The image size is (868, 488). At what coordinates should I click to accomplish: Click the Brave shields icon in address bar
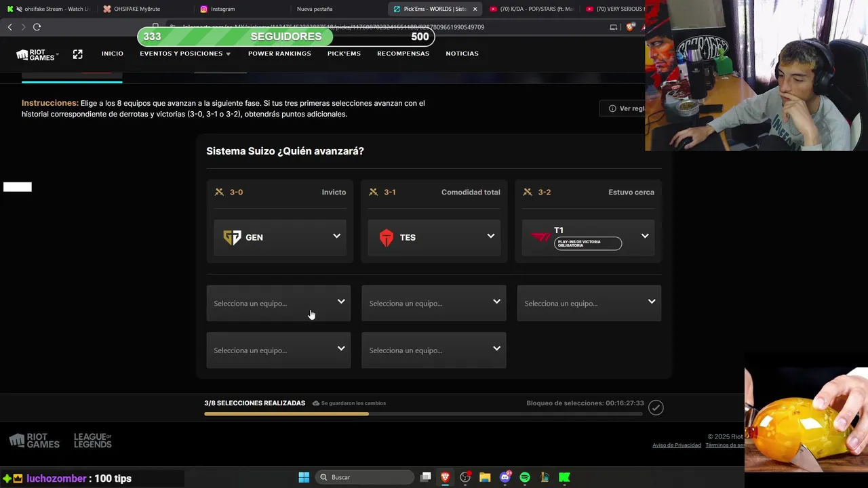631,27
